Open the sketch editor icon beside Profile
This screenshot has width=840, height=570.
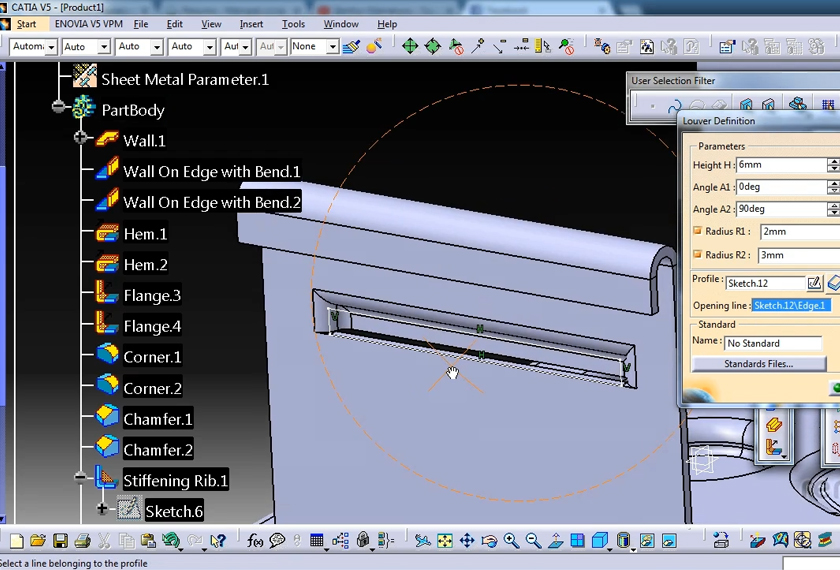pyautogui.click(x=814, y=283)
